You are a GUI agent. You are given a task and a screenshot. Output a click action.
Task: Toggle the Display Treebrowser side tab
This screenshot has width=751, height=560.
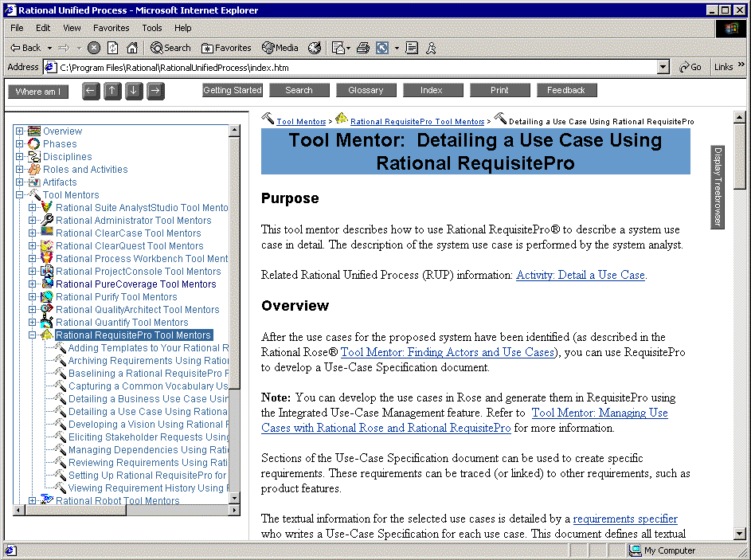tap(718, 186)
